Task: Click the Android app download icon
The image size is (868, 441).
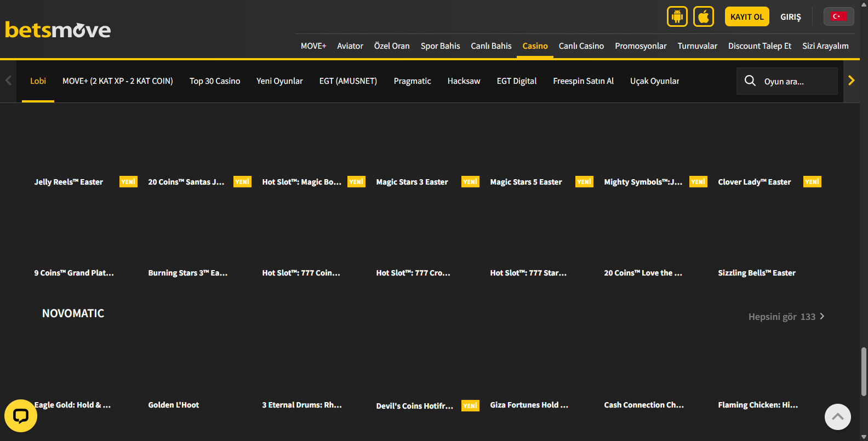Action: point(677,16)
